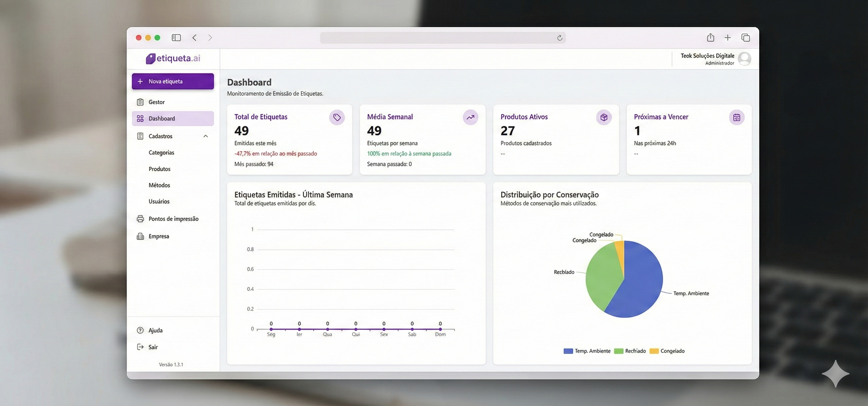Screen dimensions: 868x406
Task: Click the package icon on Produtos Ativos card
Action: coord(604,117)
